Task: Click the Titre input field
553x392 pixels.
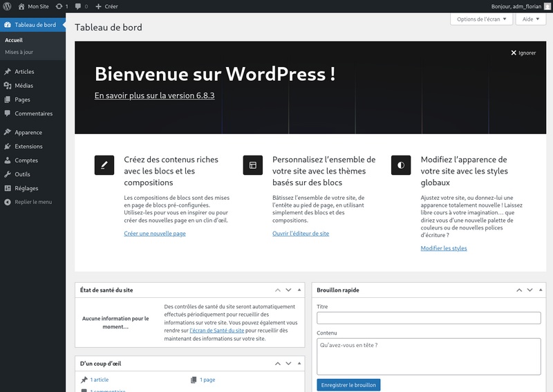Action: point(429,318)
